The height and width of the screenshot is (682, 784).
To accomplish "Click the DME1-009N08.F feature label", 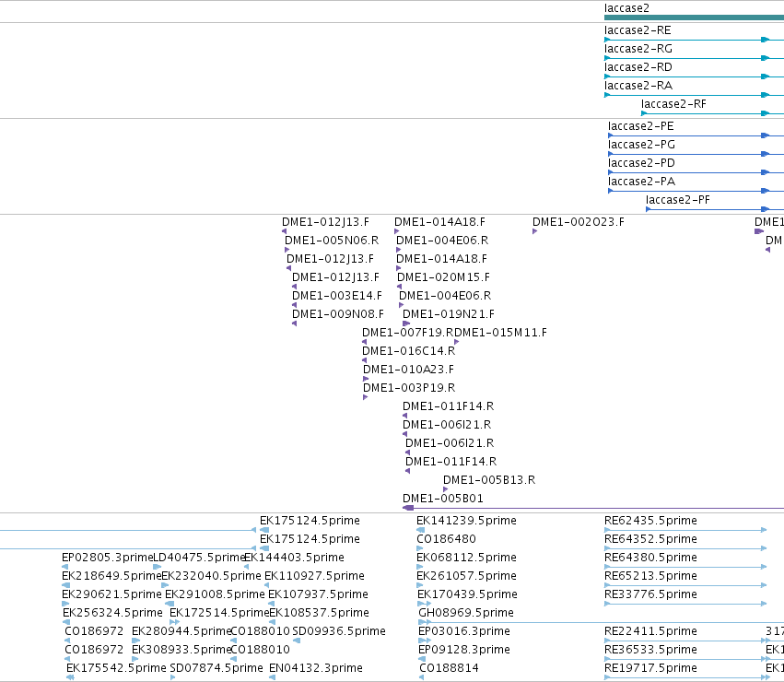I will [337, 314].
